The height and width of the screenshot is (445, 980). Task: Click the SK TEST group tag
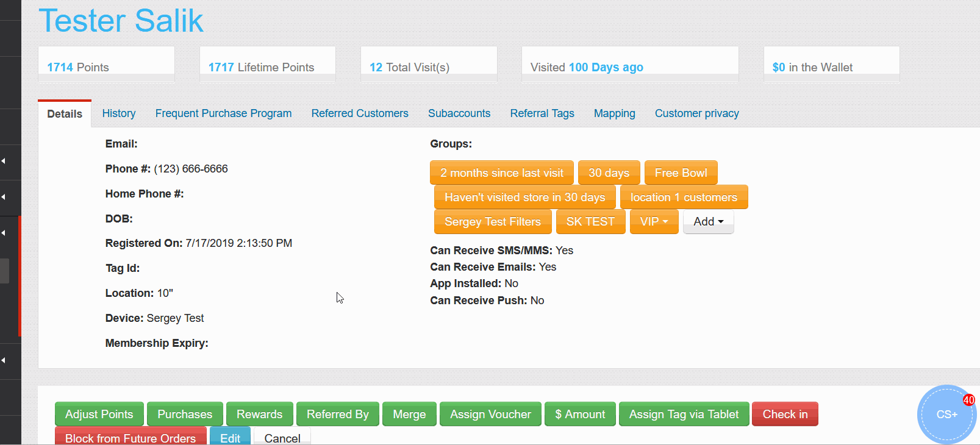(x=590, y=222)
